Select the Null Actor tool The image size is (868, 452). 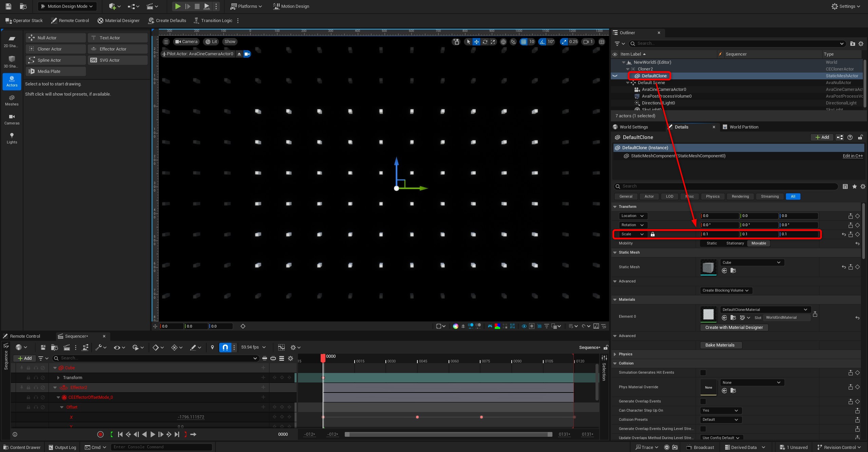click(56, 38)
